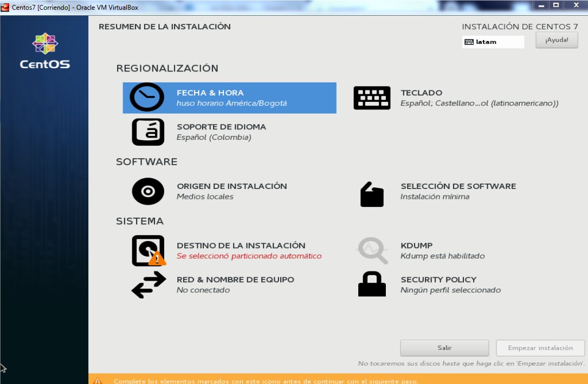This screenshot has height=384, width=588.
Task: Open the SOPORTE DE IDIOMA label
Action: [221, 127]
